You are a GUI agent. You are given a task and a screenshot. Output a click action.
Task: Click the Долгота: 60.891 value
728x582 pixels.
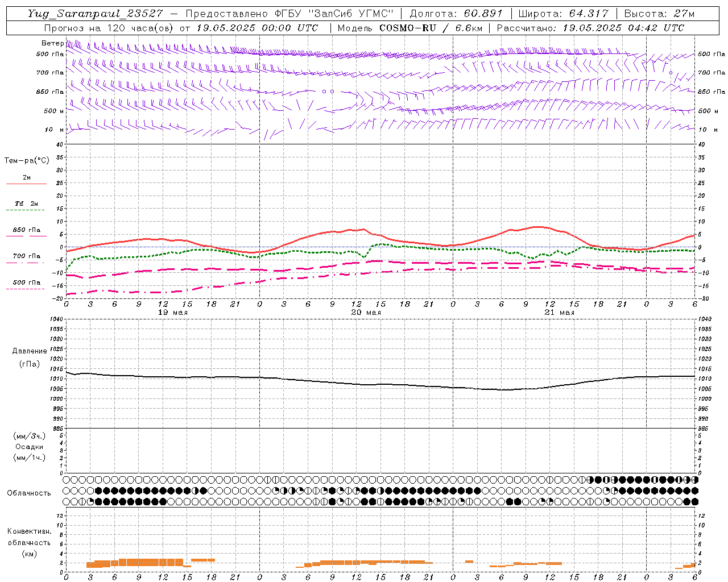[456, 14]
